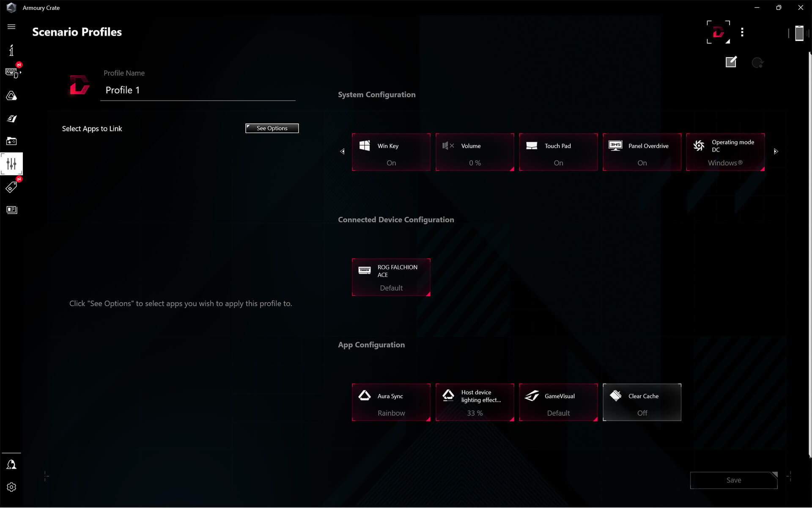
Task: Click the Aura Sync rainbow lighting icon
Action: (364, 396)
